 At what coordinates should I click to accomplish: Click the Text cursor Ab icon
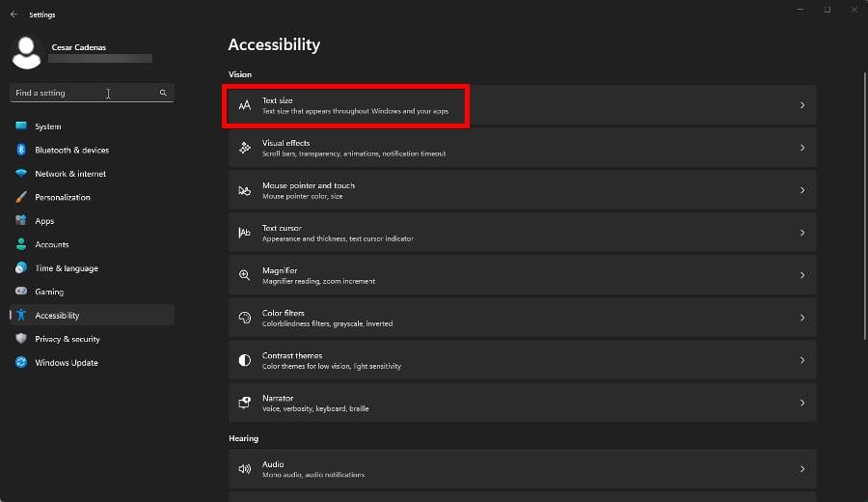pos(245,233)
